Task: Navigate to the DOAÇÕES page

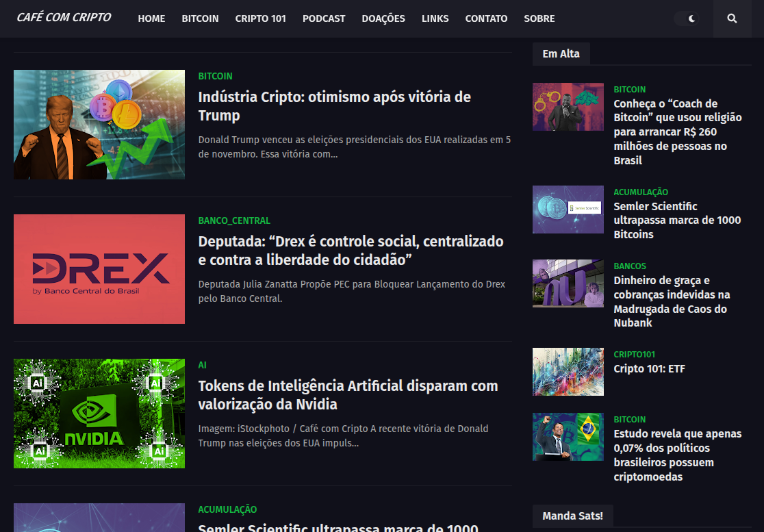Action: (383, 18)
